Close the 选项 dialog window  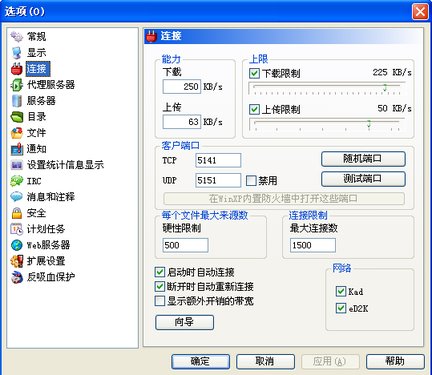click(420, 11)
